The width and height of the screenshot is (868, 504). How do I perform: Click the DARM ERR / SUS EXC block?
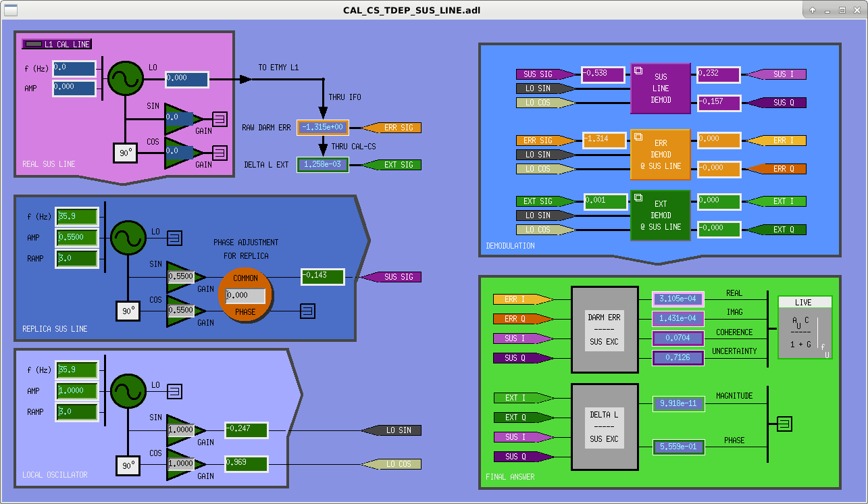click(605, 329)
